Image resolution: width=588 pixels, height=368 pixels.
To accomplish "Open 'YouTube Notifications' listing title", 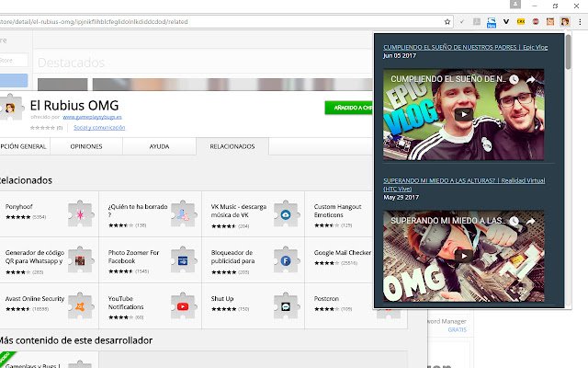I will coord(126,303).
